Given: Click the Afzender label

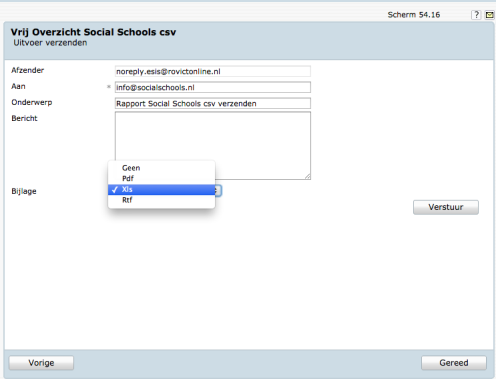Looking at the screenshot, I should pos(27,70).
